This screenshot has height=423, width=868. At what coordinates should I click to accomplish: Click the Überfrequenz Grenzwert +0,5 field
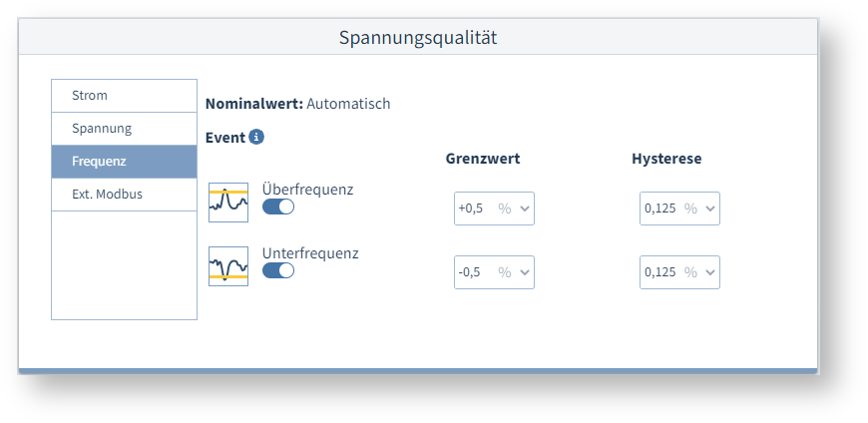472,209
